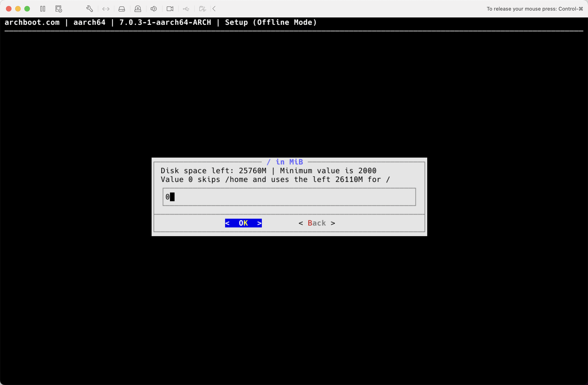Click 'Value 0 skips /home' text line
588x385 pixels.
point(275,179)
